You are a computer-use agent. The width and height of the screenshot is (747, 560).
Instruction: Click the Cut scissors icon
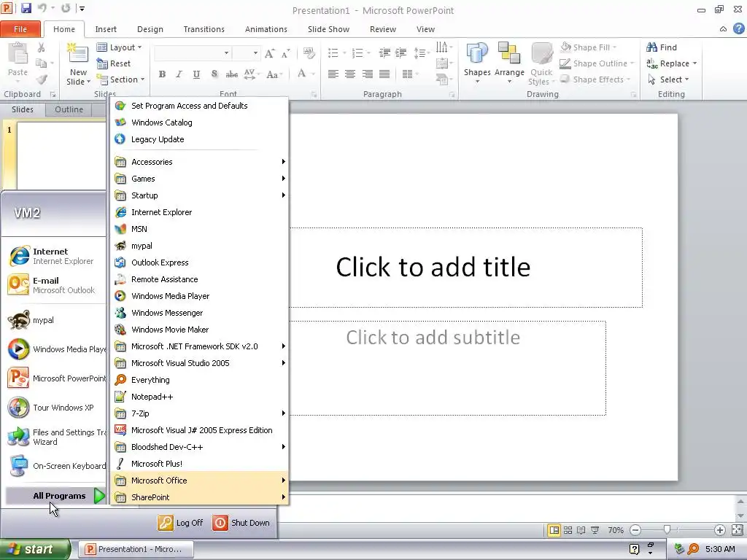pos(42,47)
